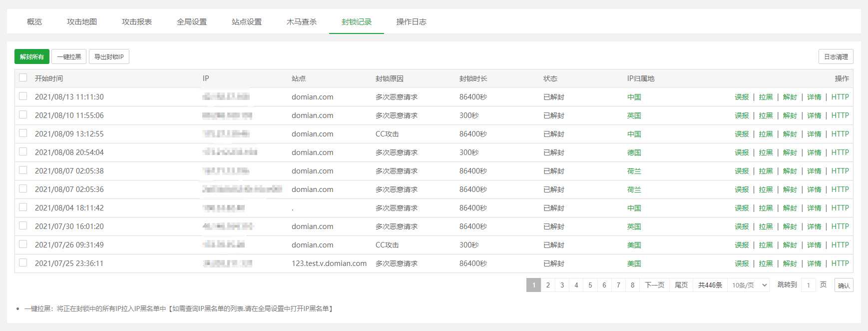This screenshot has width=868, height=331.
Task: Click the 封锁时长 column header
Action: pyautogui.click(x=473, y=78)
